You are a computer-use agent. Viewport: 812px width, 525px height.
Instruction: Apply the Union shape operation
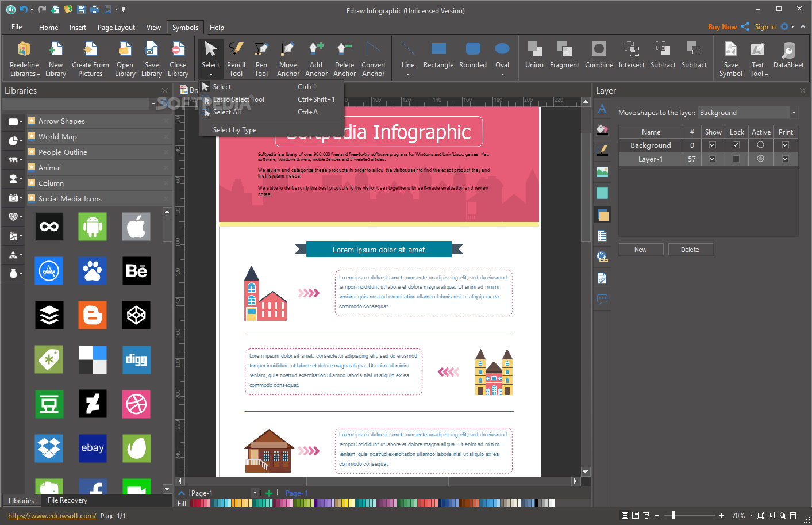[x=534, y=56]
